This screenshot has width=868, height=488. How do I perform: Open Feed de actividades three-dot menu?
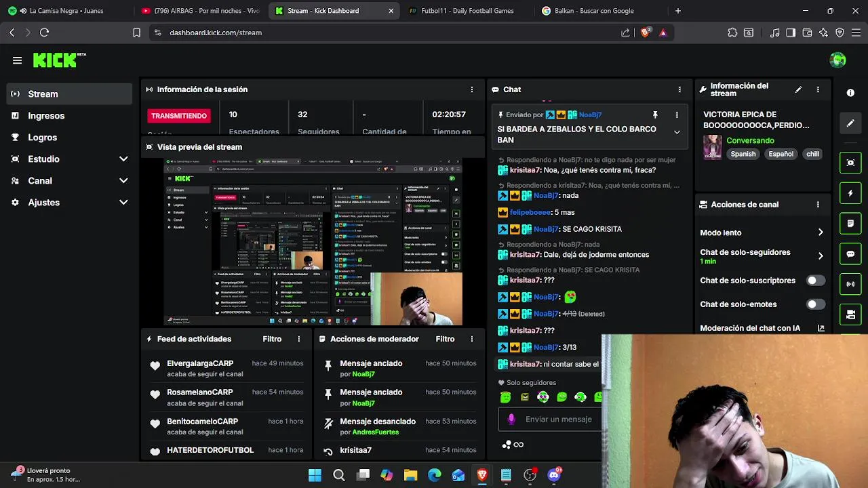point(299,339)
